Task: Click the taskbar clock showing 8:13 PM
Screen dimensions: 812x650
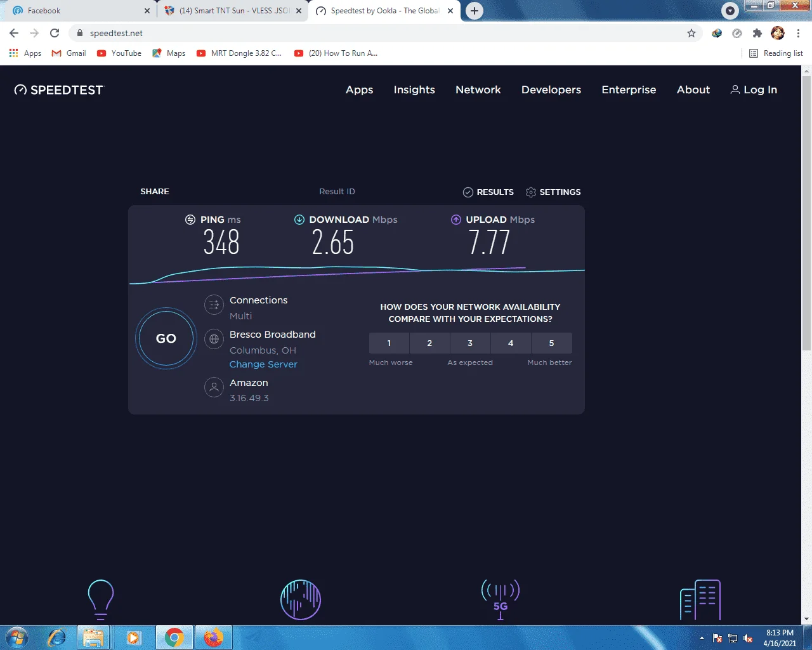Action: coord(780,638)
